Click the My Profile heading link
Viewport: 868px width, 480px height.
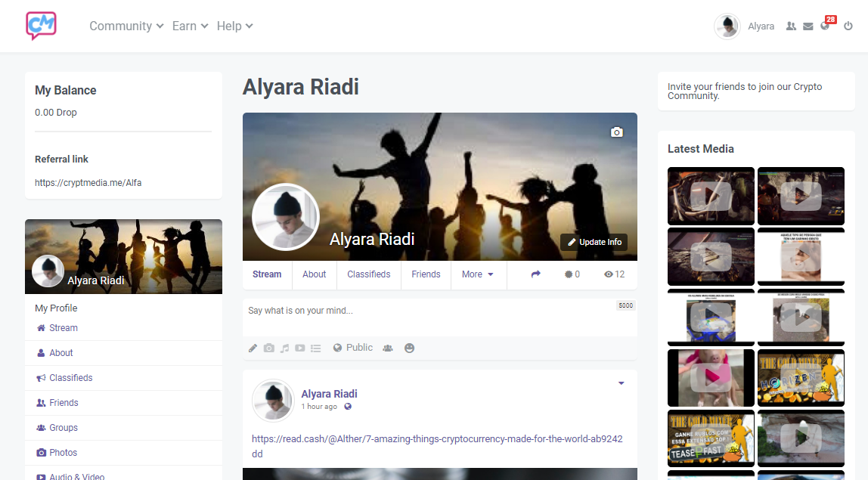(x=56, y=308)
